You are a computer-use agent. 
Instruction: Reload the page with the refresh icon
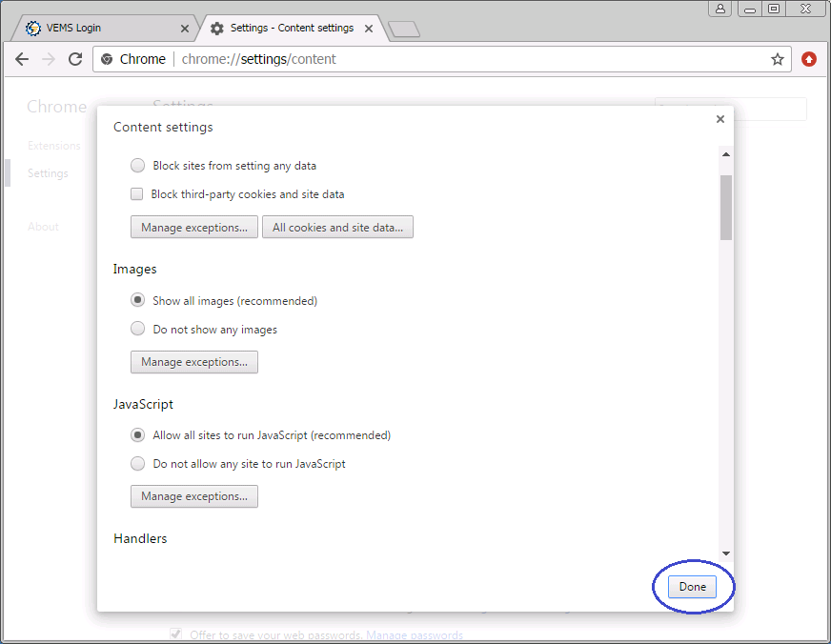[x=75, y=59]
